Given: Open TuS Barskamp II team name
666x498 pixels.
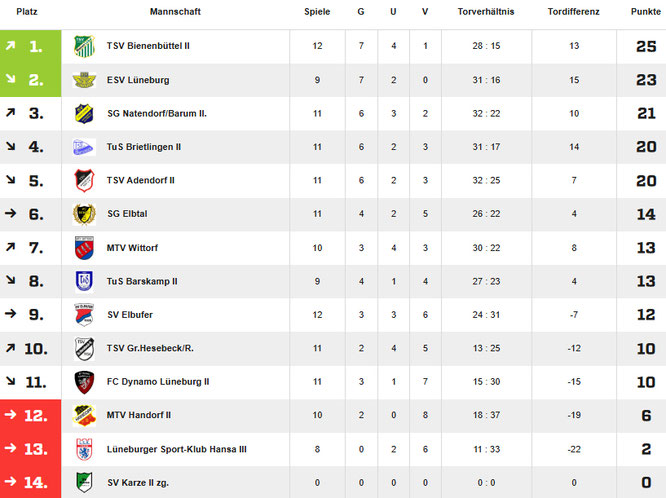Looking at the screenshot, I should click(142, 281).
